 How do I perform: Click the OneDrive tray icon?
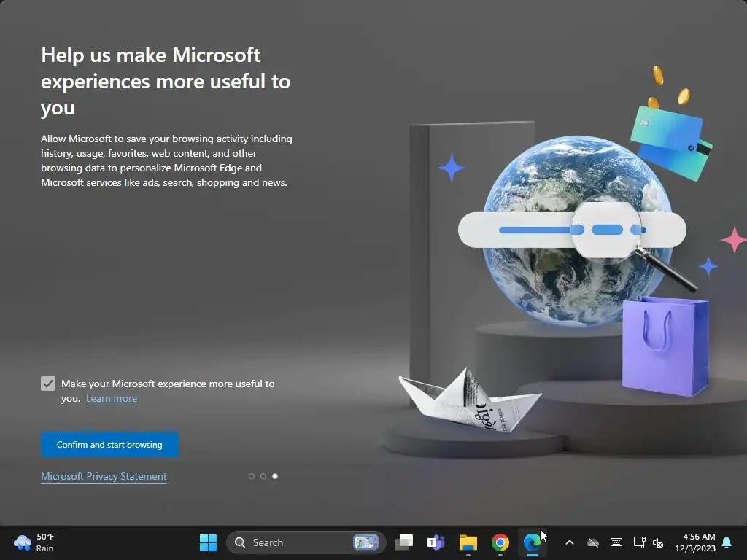(592, 542)
